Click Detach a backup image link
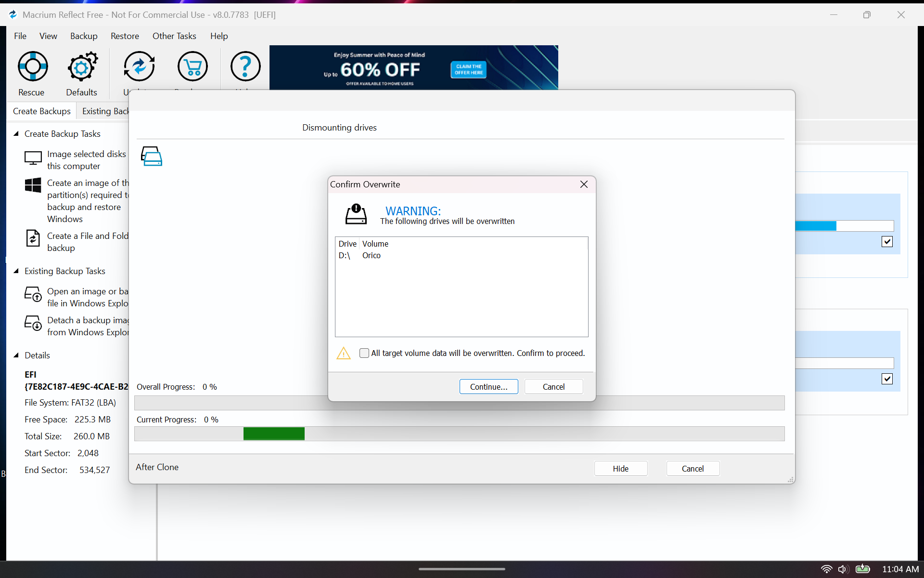Screen dimensions: 924x578 (x=88, y=327)
